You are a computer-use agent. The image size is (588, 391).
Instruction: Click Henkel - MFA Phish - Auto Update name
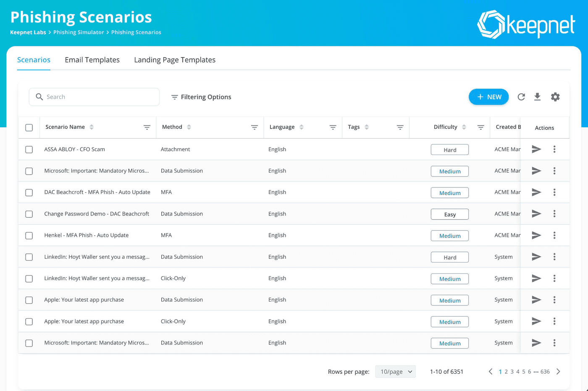point(87,235)
